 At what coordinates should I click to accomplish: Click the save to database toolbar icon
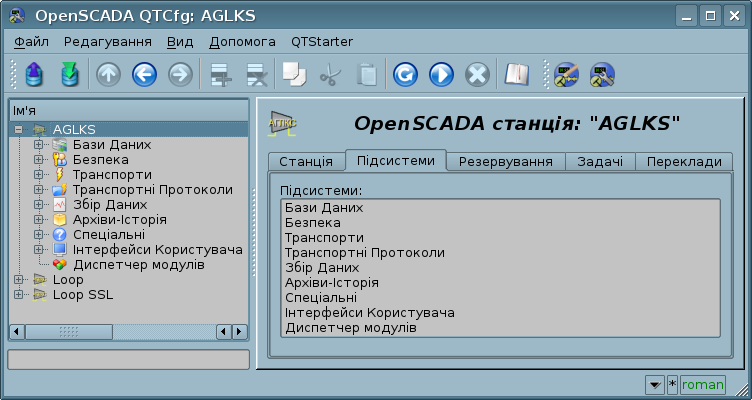pos(69,74)
